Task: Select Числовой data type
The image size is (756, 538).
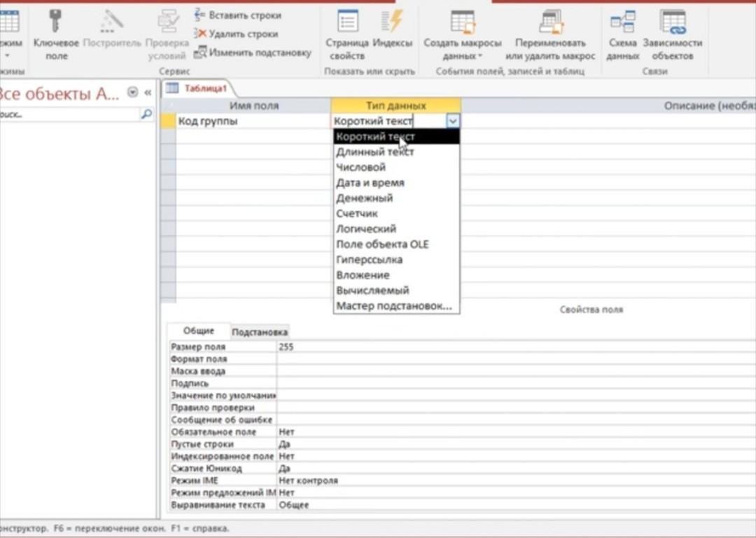Action: [x=396, y=167]
